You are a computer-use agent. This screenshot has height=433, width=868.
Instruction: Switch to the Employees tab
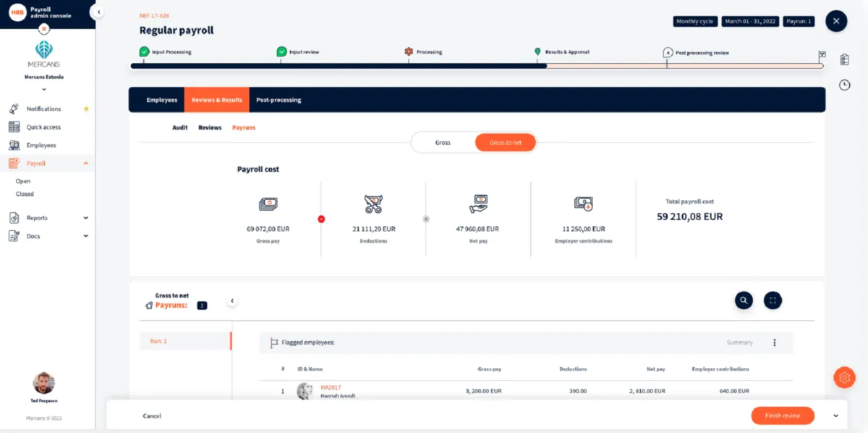(x=162, y=100)
